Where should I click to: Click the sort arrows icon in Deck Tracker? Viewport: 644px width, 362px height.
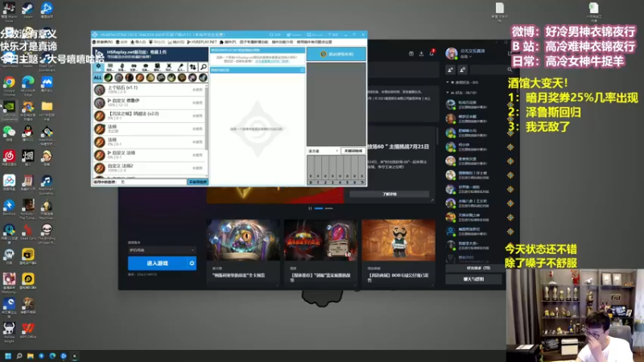(x=192, y=67)
